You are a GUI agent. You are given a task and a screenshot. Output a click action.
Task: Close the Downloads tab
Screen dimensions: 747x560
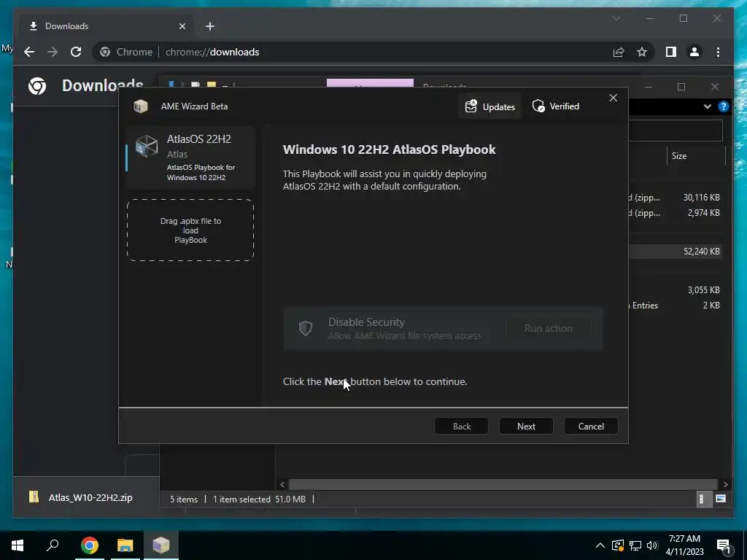click(182, 26)
